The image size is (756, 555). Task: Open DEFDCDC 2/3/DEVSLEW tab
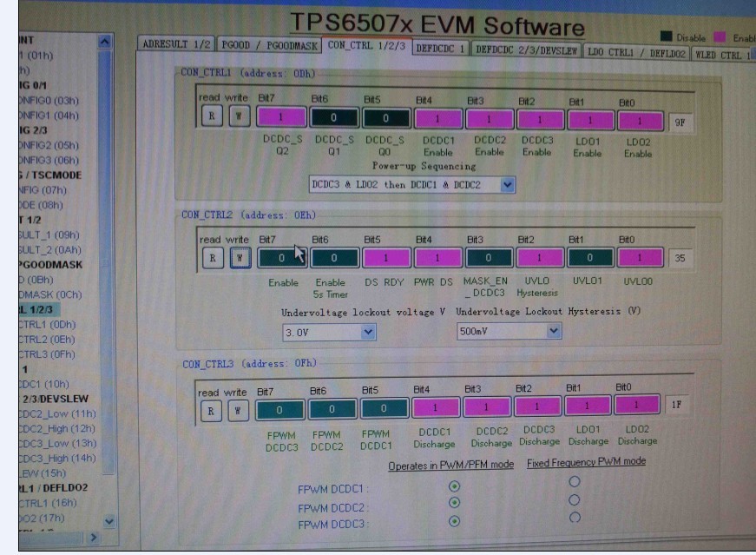(526, 50)
